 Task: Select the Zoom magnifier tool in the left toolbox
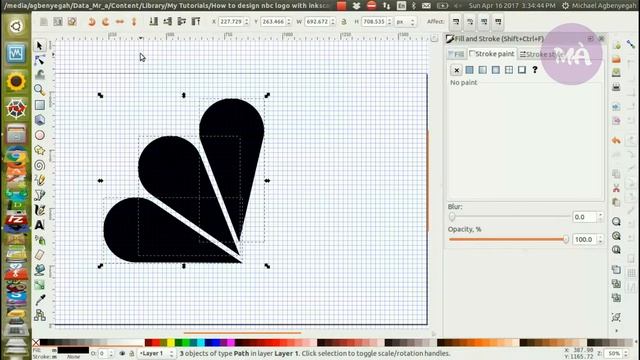point(40,90)
